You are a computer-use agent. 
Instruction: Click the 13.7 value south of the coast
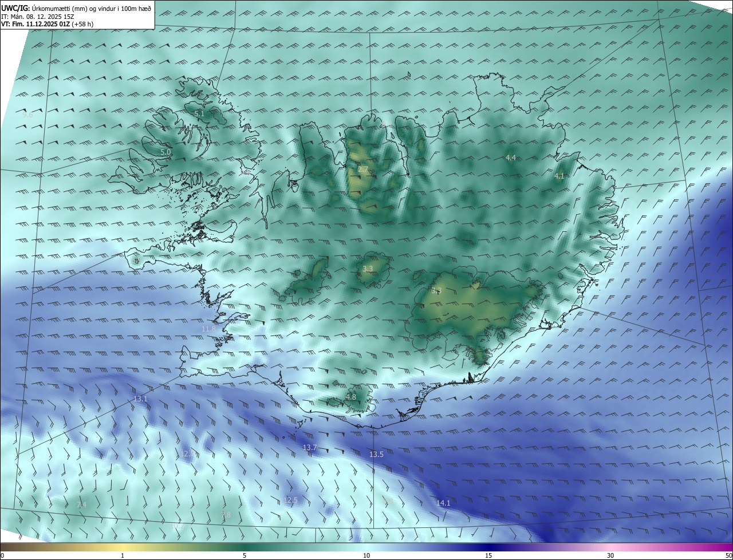(310, 447)
